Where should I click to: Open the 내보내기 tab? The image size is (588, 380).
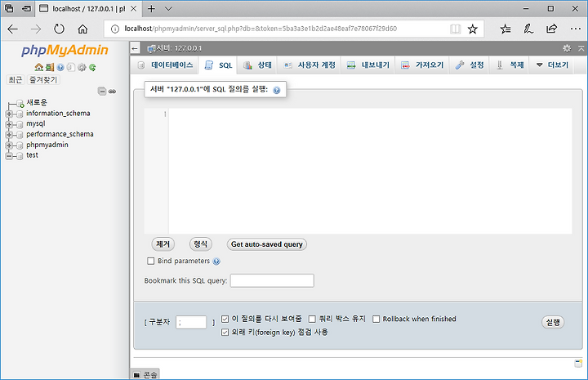tap(367, 65)
